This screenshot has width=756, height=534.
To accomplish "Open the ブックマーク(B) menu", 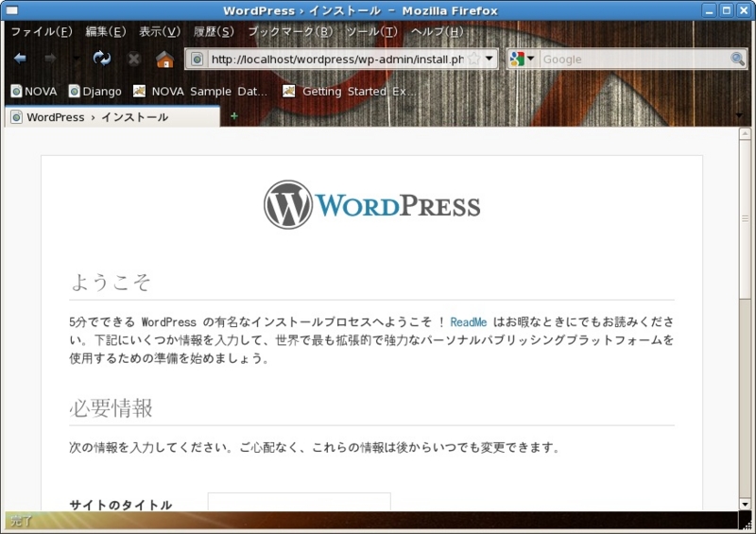I will pyautogui.click(x=290, y=32).
